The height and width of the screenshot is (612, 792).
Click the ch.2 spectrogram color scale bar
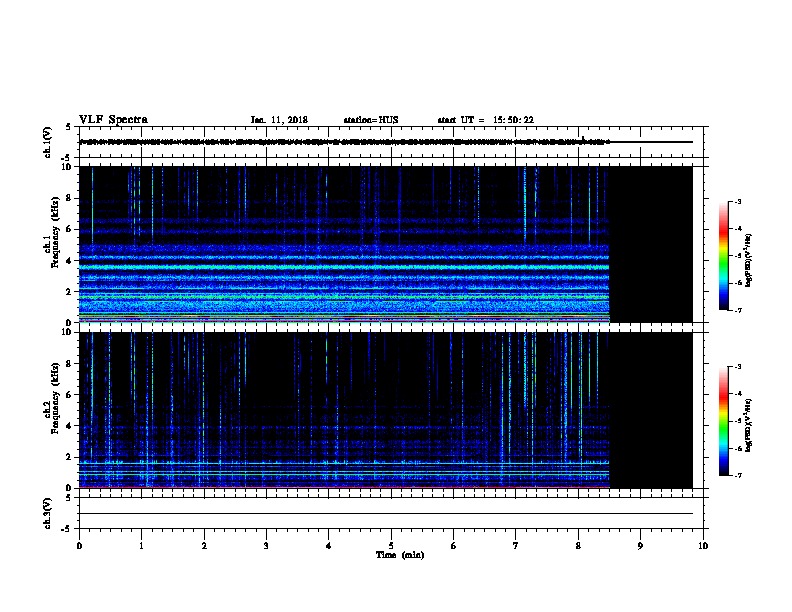(x=724, y=421)
